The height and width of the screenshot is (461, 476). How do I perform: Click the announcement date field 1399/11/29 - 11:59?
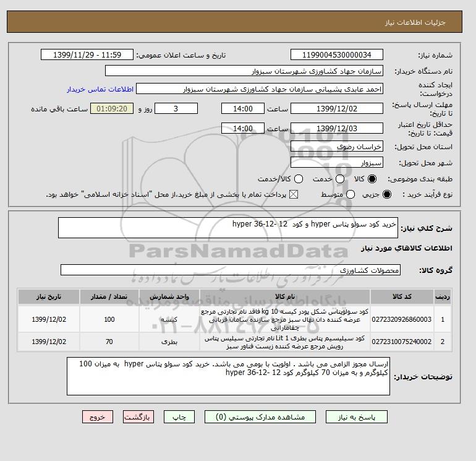87,55
